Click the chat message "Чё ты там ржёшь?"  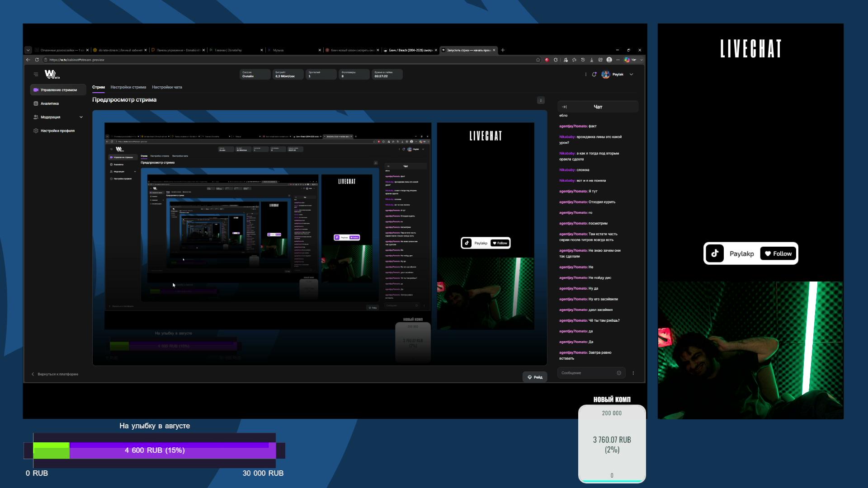pos(590,320)
